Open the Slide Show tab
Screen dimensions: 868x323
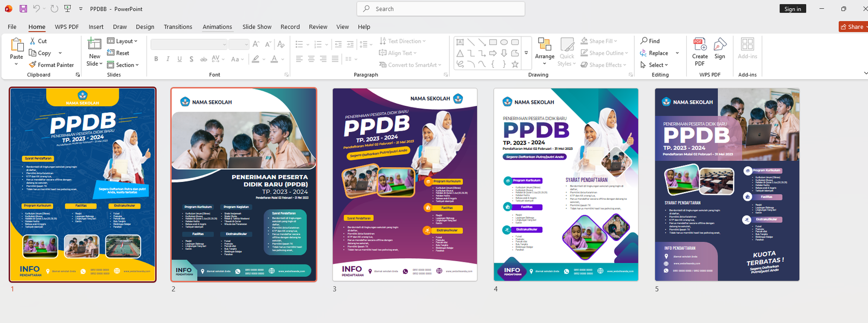click(x=257, y=27)
